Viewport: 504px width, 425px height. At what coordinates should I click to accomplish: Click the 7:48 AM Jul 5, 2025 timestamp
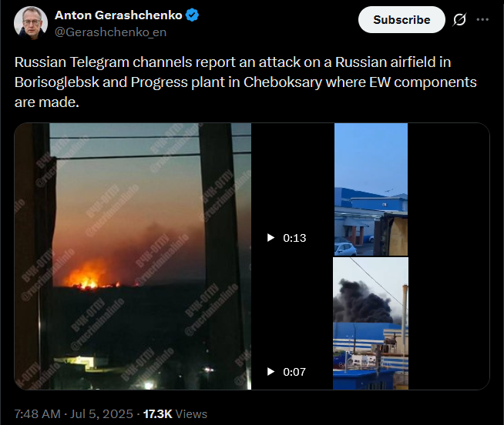click(x=74, y=413)
